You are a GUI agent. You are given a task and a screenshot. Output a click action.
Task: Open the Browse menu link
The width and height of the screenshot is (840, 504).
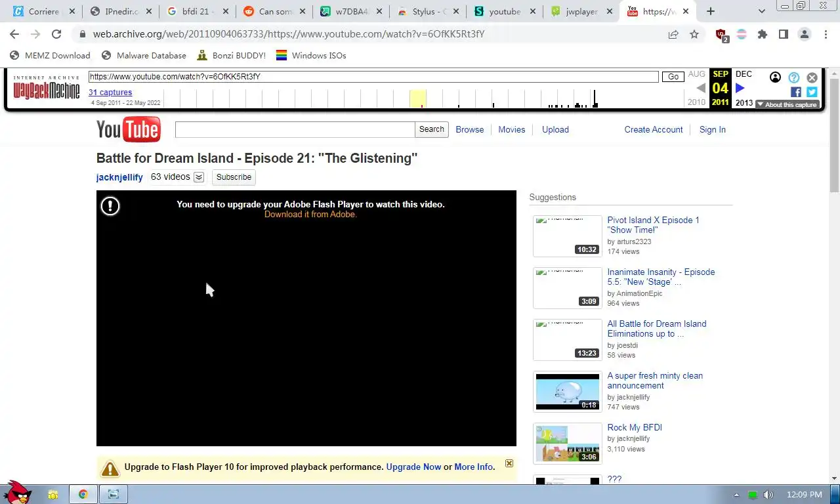click(470, 129)
